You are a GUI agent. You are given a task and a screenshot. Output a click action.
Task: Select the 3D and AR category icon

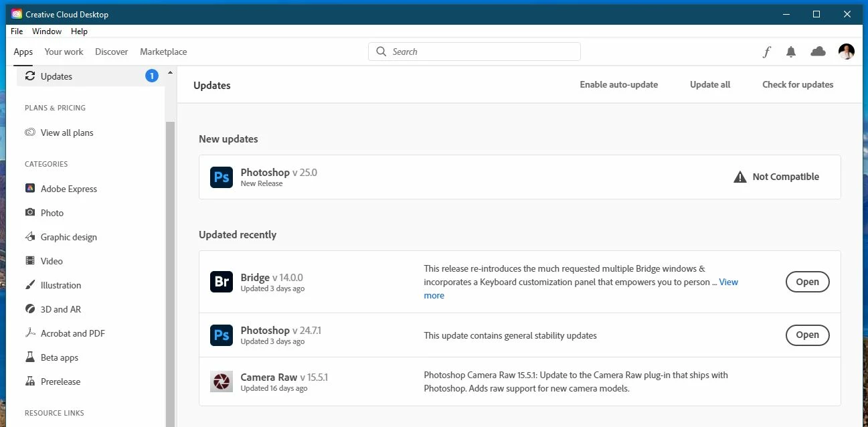click(x=30, y=309)
